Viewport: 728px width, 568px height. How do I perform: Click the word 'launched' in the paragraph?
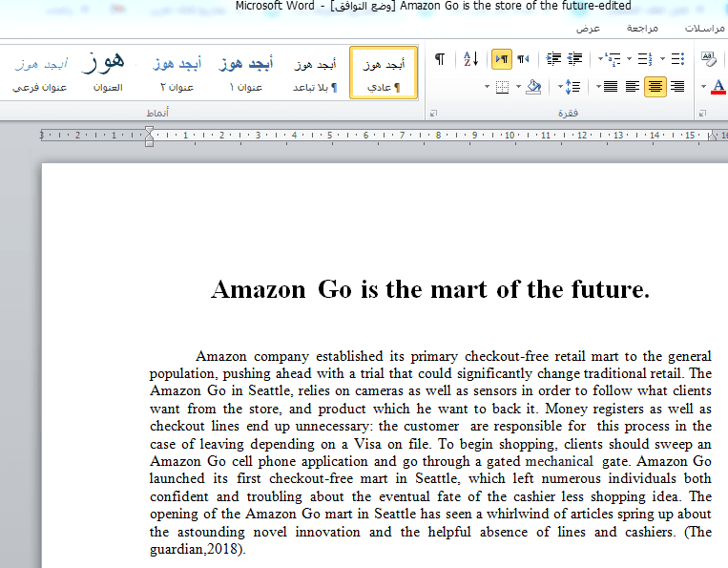point(177,479)
